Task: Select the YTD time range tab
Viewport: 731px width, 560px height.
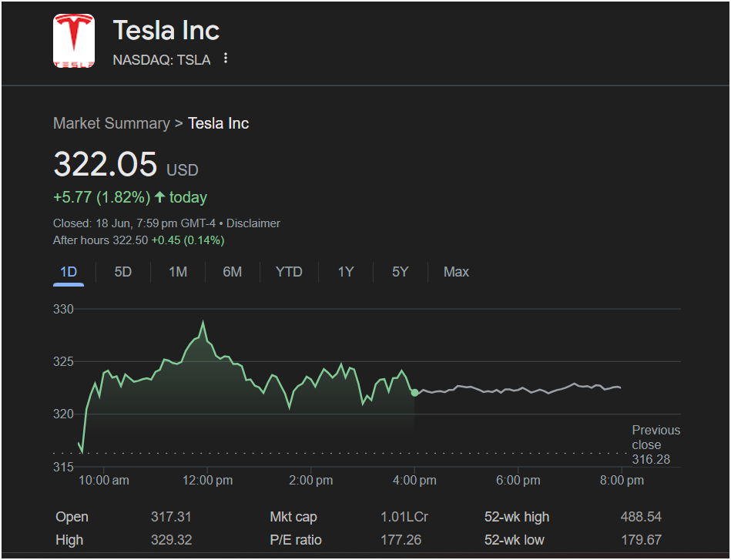Action: click(x=289, y=272)
